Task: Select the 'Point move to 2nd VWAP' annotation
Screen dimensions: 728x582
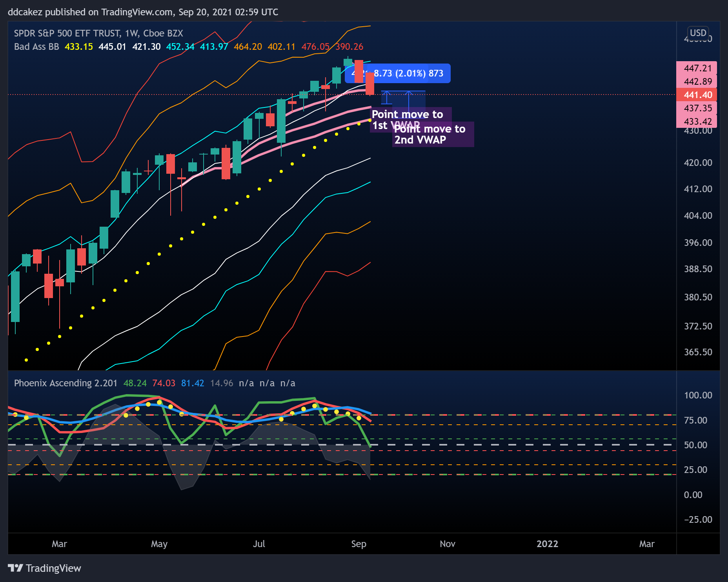Action: pos(433,135)
